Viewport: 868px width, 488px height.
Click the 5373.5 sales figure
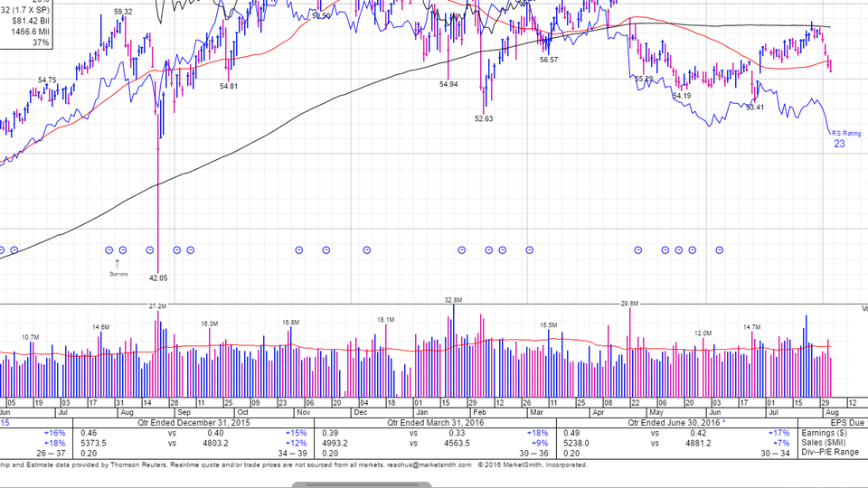(93, 443)
